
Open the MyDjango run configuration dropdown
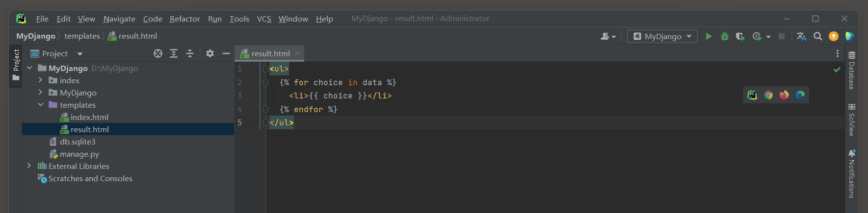tap(662, 36)
